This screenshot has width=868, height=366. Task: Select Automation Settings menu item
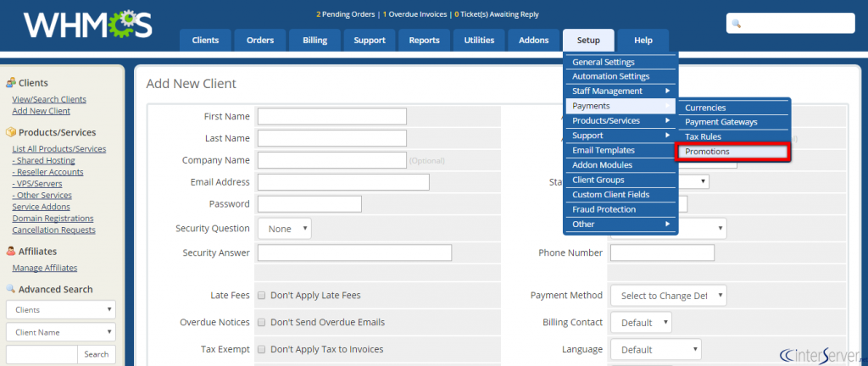tap(620, 76)
